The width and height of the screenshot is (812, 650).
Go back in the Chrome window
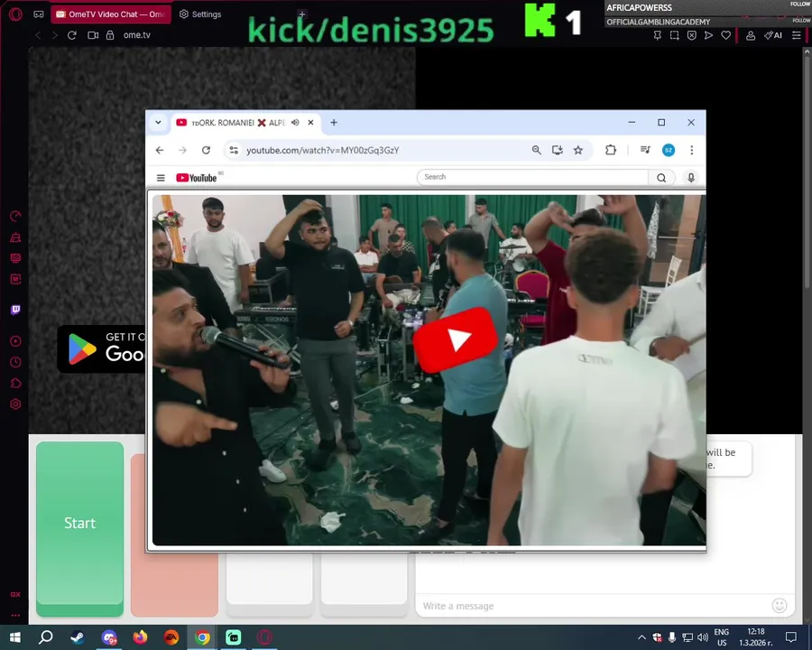160,151
